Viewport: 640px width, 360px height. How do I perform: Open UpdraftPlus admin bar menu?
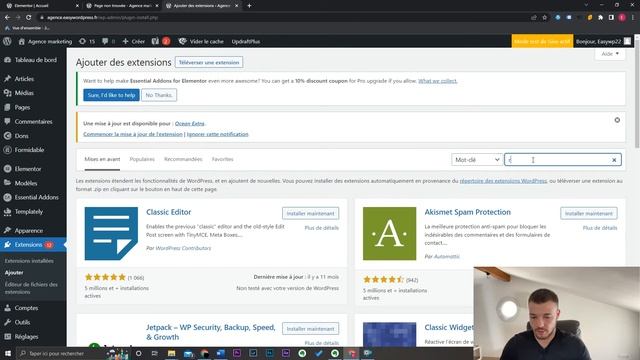pos(246,41)
